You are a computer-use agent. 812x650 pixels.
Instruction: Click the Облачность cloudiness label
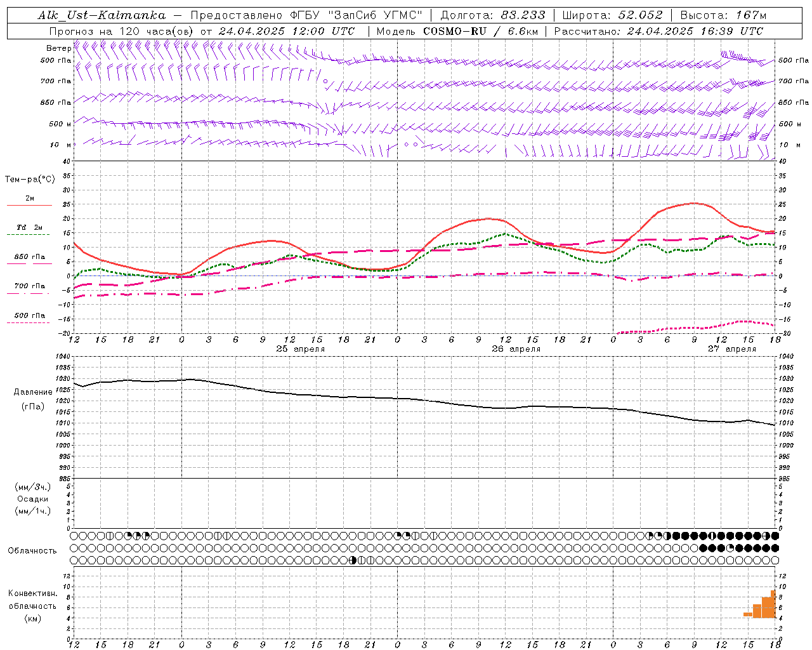click(32, 551)
